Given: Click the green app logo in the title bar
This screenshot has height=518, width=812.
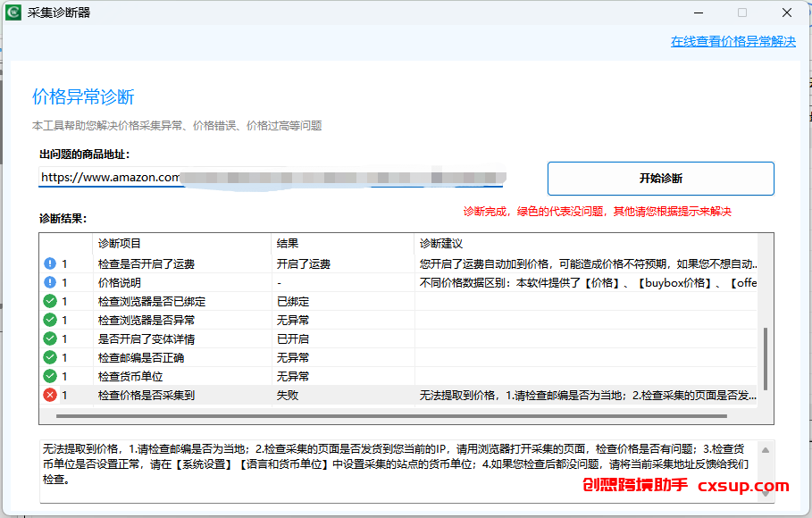Looking at the screenshot, I should click(13, 13).
